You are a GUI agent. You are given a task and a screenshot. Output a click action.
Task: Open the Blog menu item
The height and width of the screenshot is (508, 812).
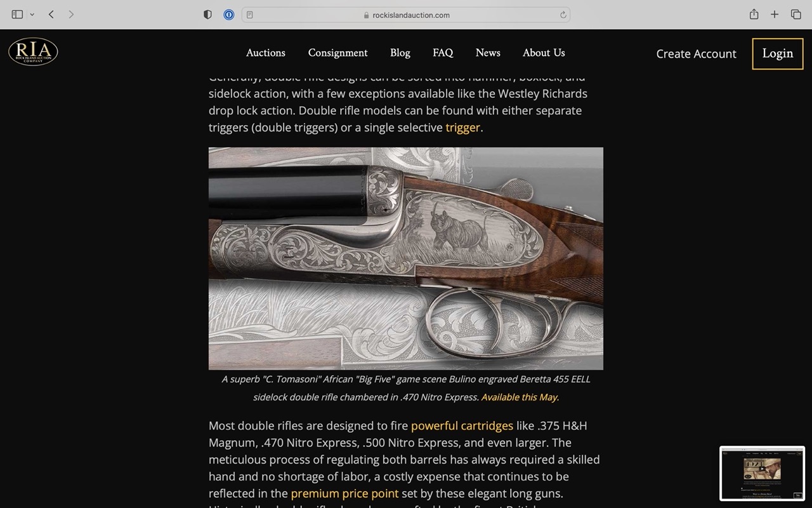pyautogui.click(x=400, y=53)
